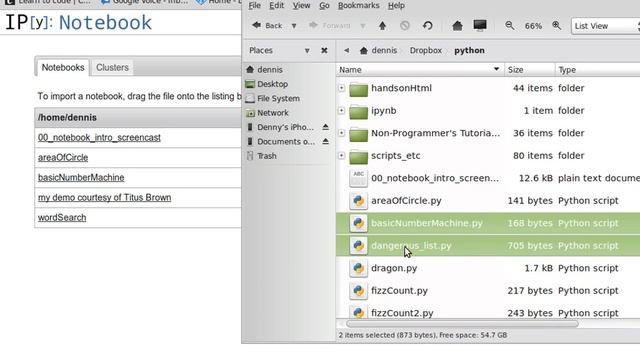Sort by the Name column header
The height and width of the screenshot is (360, 640).
pos(420,70)
